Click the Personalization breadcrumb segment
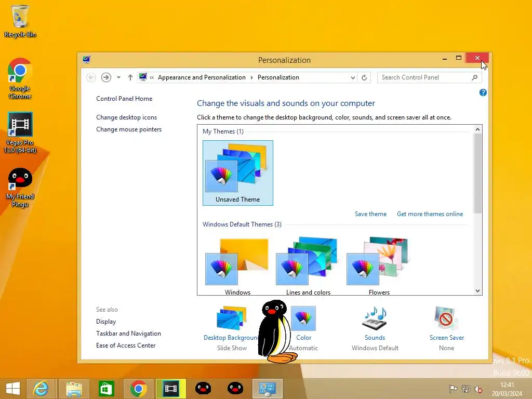This screenshot has width=532, height=399. click(278, 78)
